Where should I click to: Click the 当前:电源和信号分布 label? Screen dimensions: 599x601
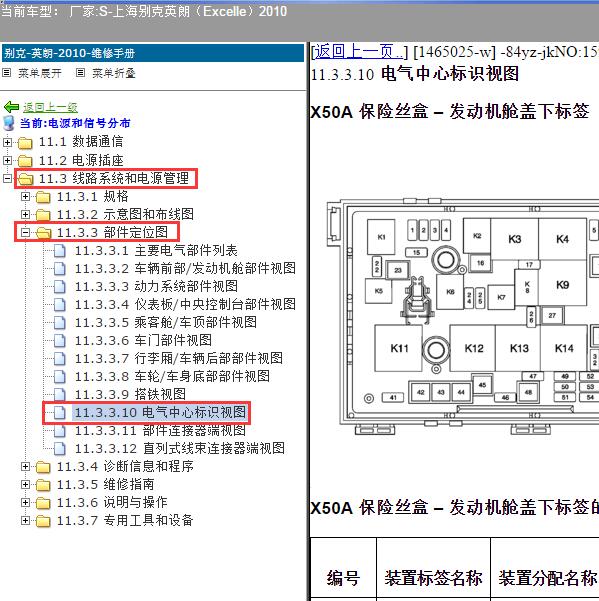point(75,123)
